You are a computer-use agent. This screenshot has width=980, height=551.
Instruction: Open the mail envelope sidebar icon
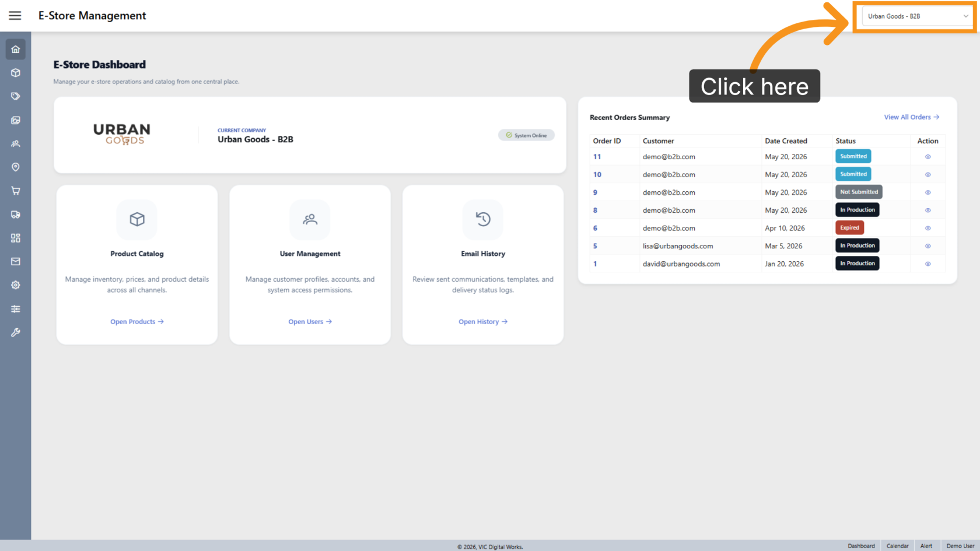point(16,262)
